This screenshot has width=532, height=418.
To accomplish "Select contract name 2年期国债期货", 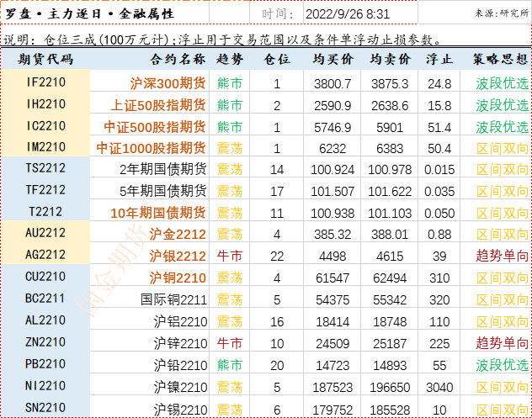I will [x=162, y=169].
